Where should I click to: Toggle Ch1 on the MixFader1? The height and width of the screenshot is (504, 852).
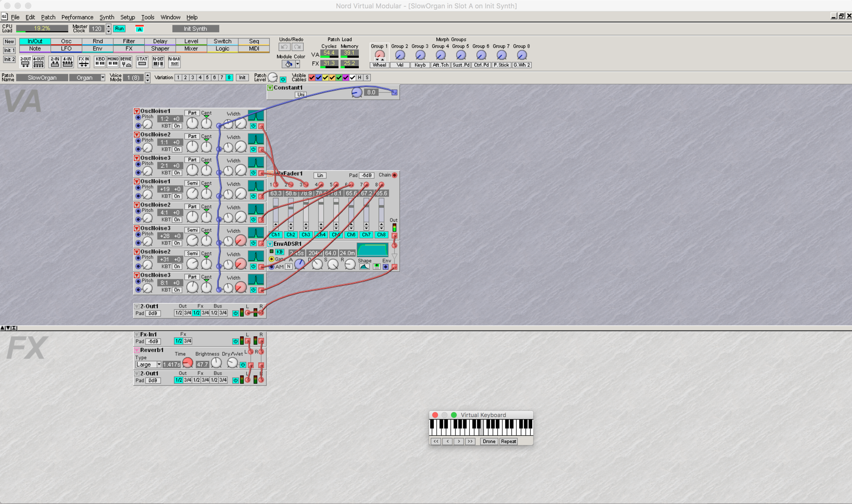tap(275, 235)
